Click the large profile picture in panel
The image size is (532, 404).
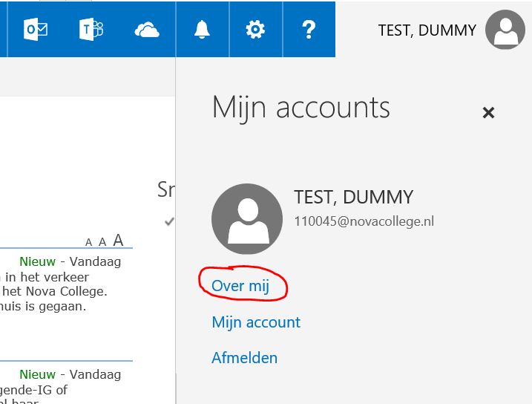coord(246,219)
